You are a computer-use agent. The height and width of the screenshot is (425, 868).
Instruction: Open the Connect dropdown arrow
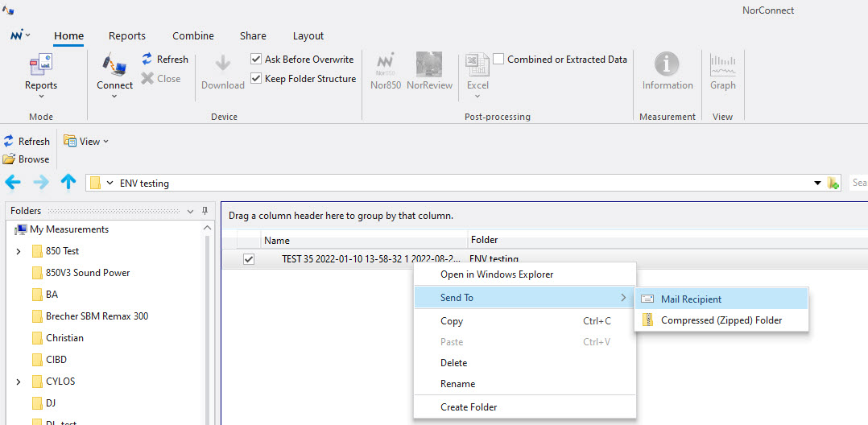point(114,97)
